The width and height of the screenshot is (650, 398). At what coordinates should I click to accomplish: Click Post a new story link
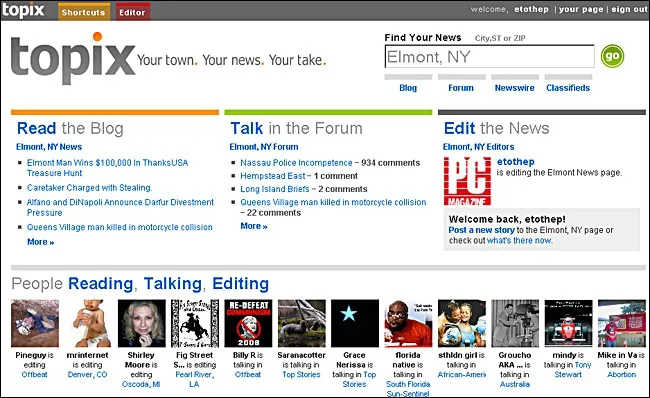click(x=481, y=230)
